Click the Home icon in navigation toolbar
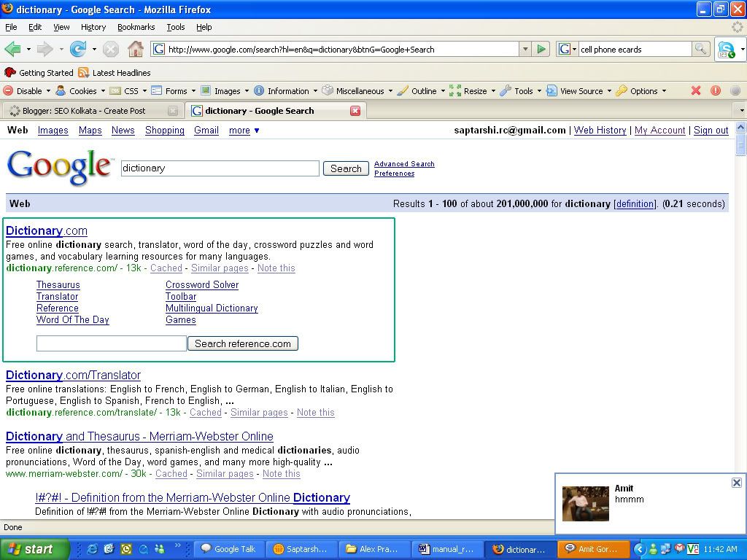Viewport: 747px width, 560px height. click(136, 50)
